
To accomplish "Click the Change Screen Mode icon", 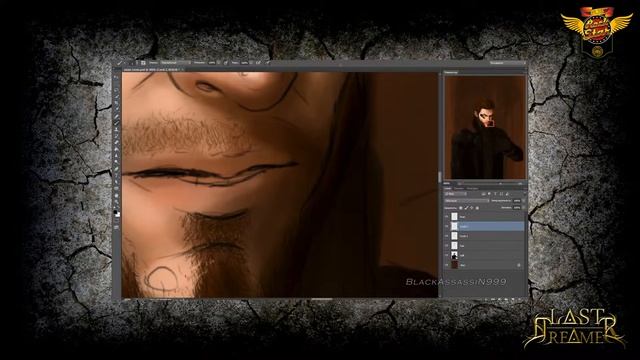I will [x=116, y=227].
